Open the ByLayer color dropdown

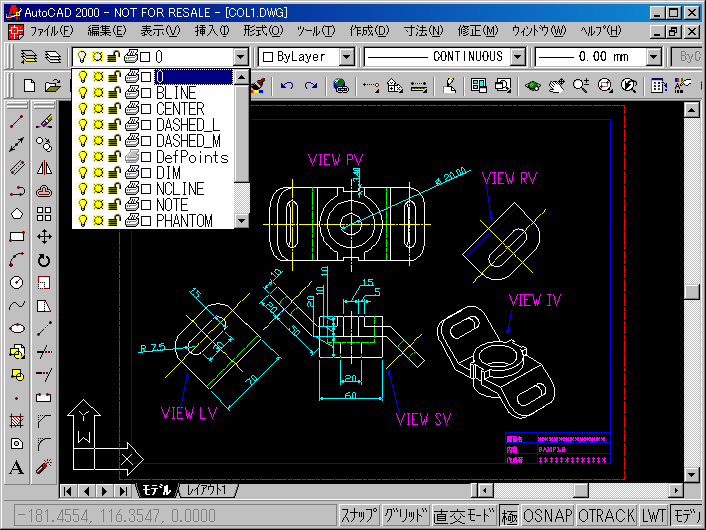pyautogui.click(x=346, y=57)
